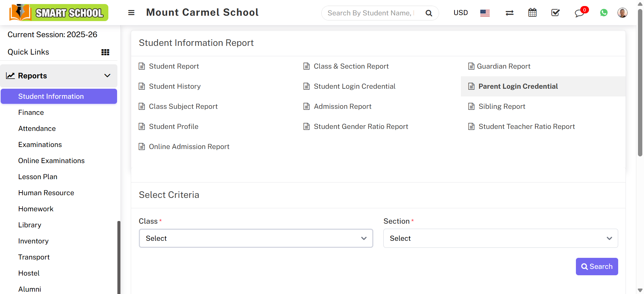Viewport: 644px width, 294px height.
Task: Open the Class dropdown
Action: coord(256,238)
